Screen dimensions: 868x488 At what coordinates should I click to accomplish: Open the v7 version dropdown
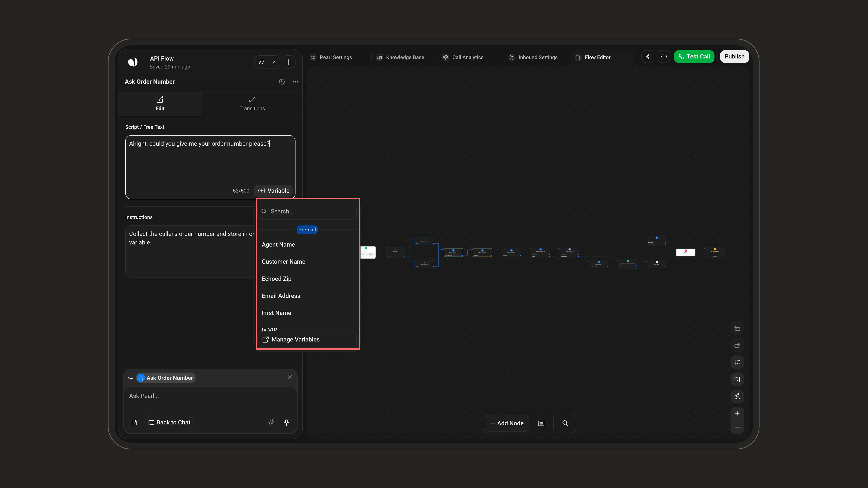tap(267, 62)
